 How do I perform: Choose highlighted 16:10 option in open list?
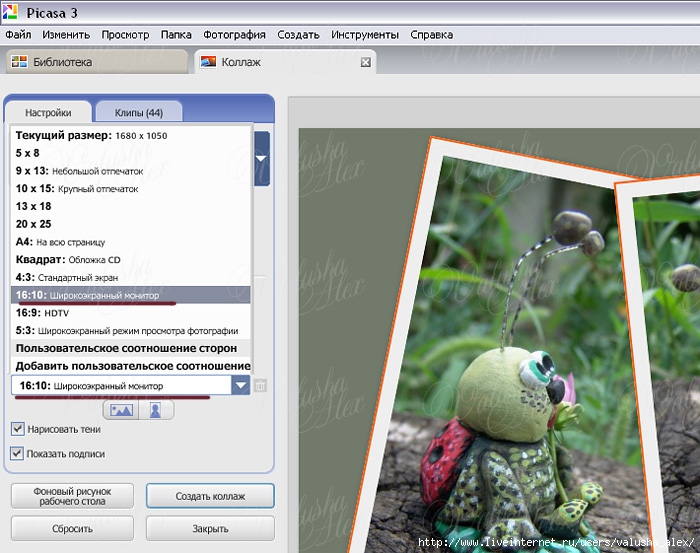click(x=130, y=295)
